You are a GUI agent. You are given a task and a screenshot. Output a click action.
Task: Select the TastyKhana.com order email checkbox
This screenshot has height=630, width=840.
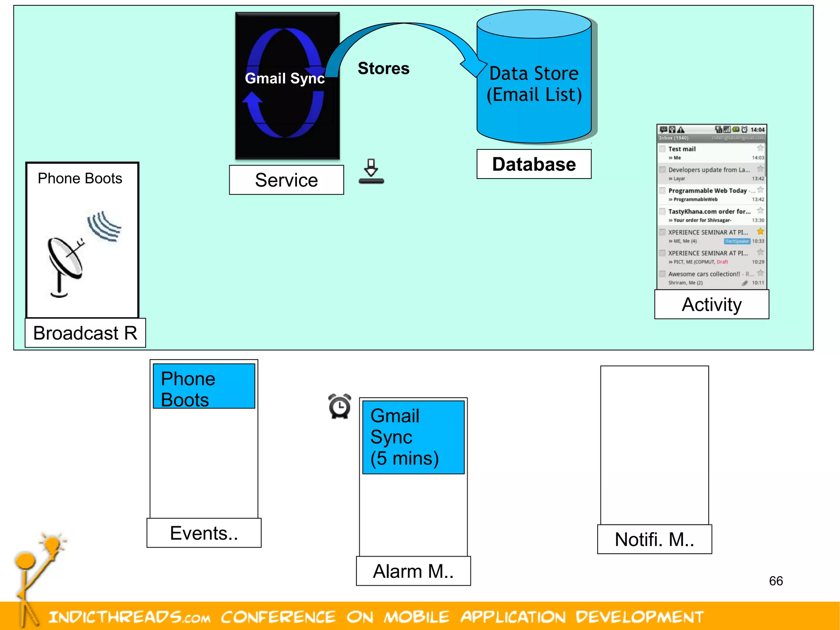point(662,211)
